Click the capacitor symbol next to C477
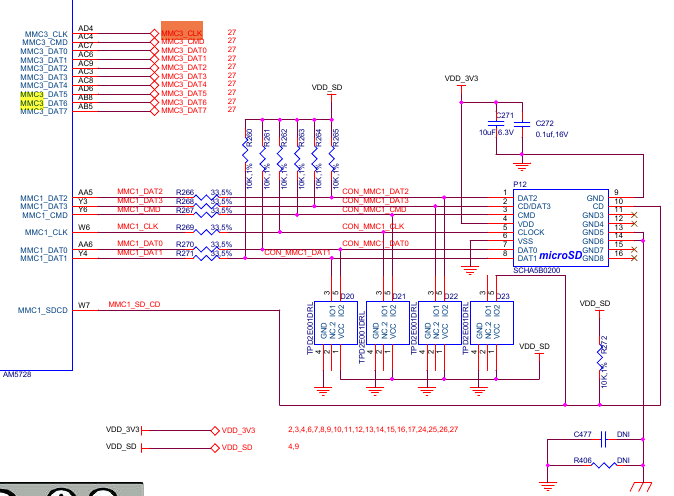This screenshot has height=496, width=674. click(603, 439)
